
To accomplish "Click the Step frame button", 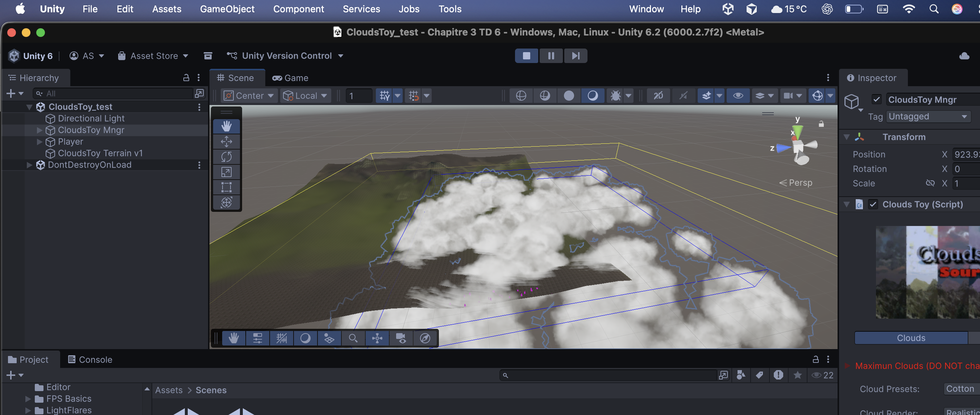I will point(575,56).
